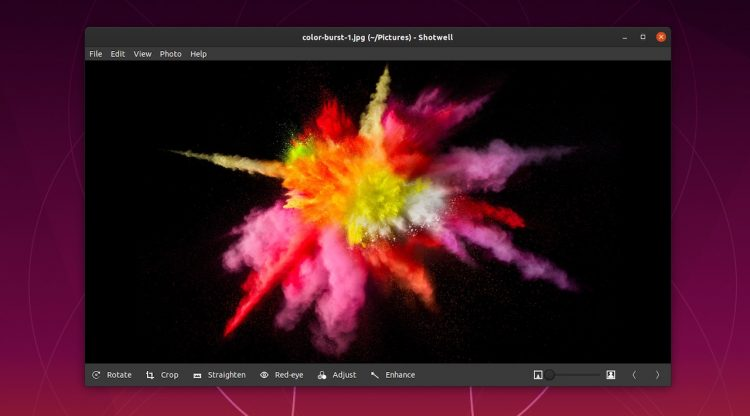
Task: Click the zoom slider handle
Action: (x=550, y=375)
